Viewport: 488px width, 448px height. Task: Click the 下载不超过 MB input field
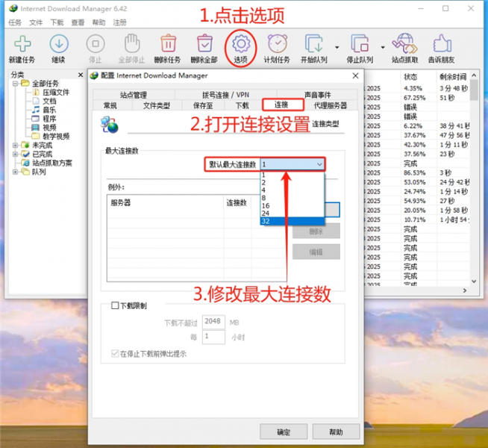pyautogui.click(x=213, y=322)
